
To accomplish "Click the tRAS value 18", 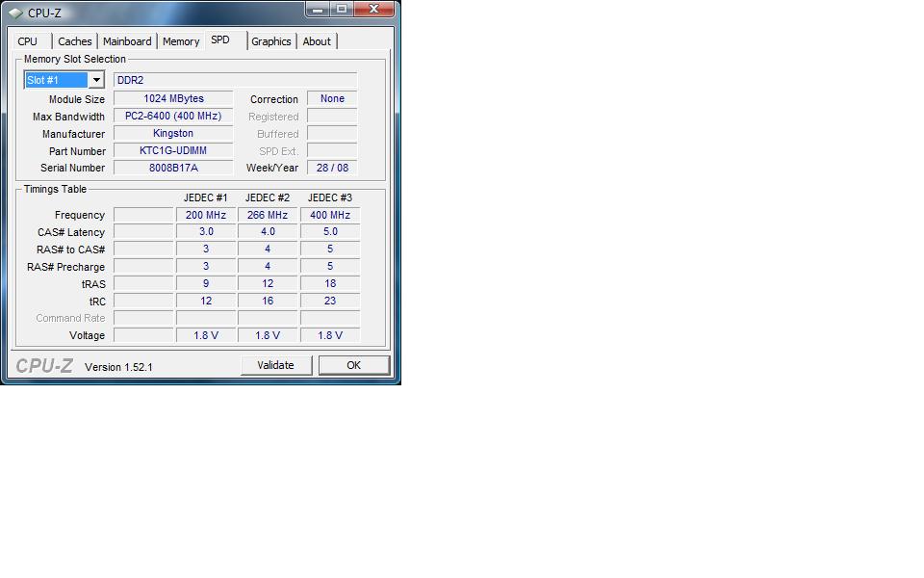I will tap(330, 283).
